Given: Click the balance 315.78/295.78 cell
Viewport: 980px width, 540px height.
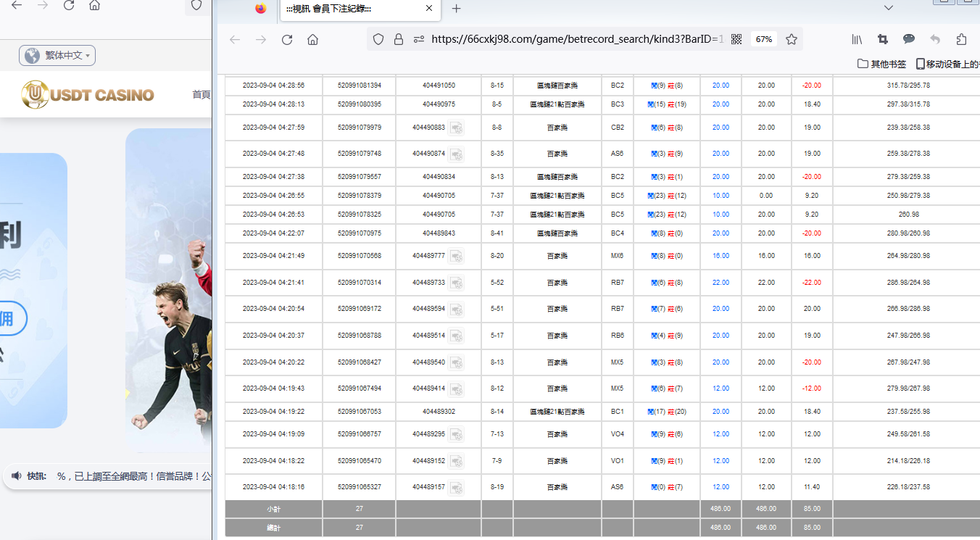Looking at the screenshot, I should 908,86.
